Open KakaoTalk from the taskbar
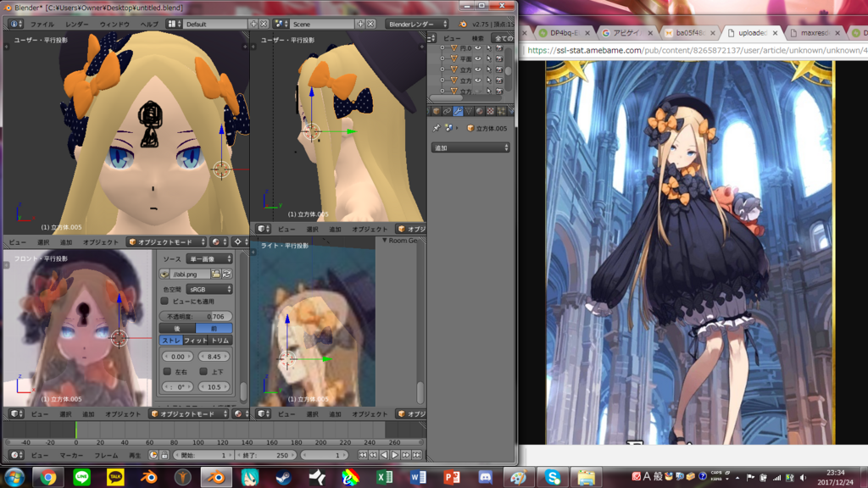 (x=115, y=477)
